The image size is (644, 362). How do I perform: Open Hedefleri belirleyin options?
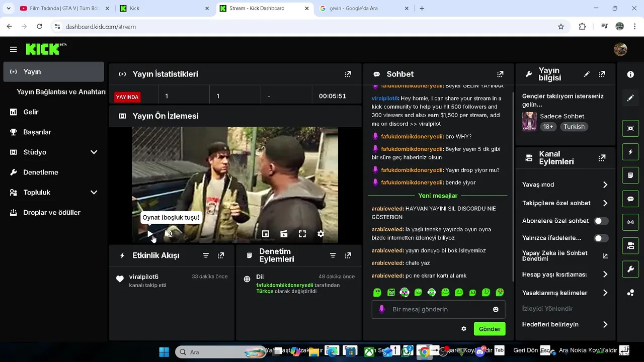tap(565, 324)
